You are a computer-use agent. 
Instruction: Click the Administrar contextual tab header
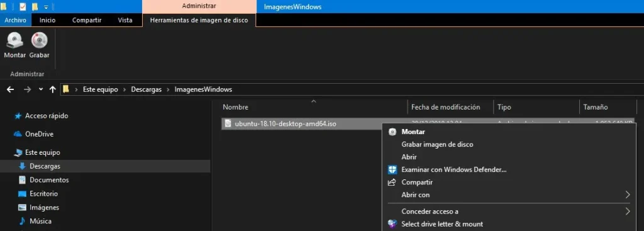[x=199, y=6]
